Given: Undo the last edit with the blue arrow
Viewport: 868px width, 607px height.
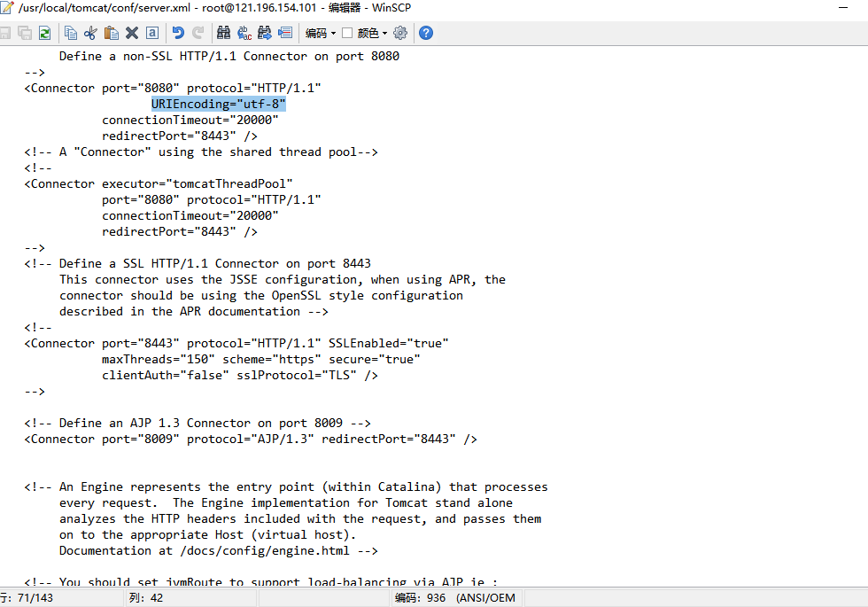Looking at the screenshot, I should [178, 34].
